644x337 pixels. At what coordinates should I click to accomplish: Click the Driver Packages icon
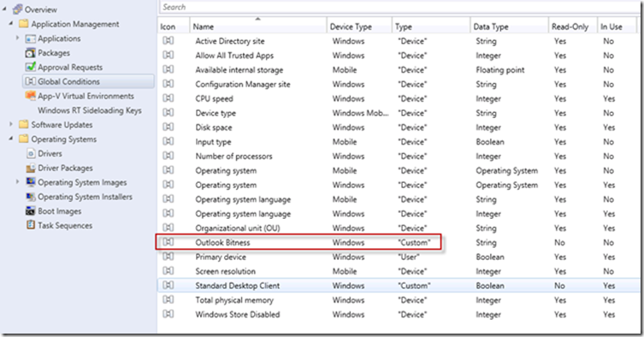click(x=31, y=168)
